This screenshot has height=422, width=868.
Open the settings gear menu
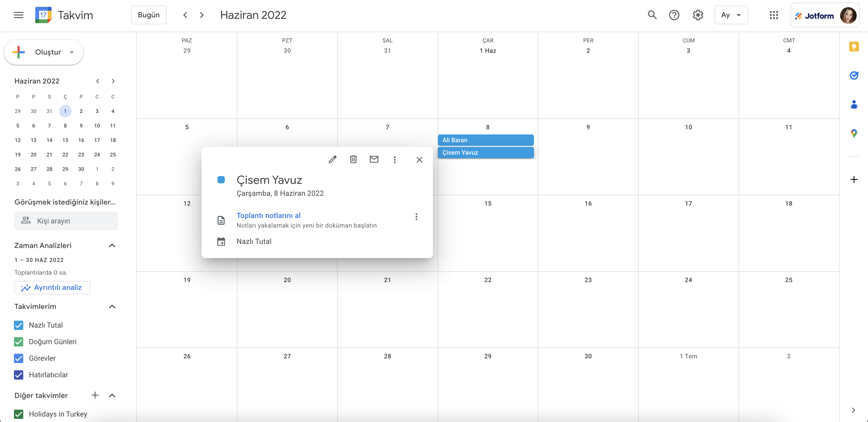coord(698,15)
